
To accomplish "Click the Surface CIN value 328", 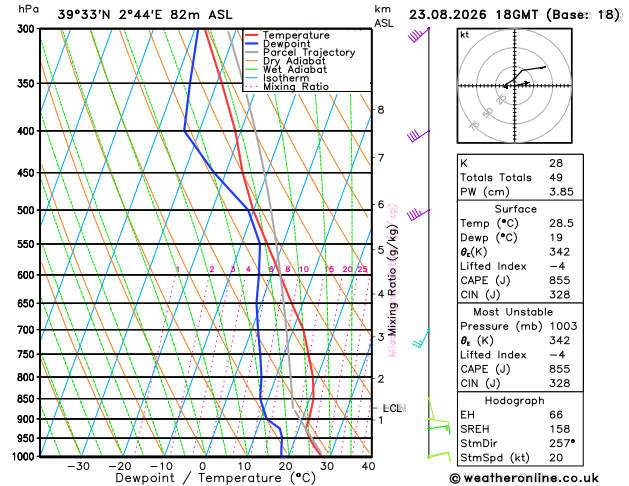I will coord(560,295).
